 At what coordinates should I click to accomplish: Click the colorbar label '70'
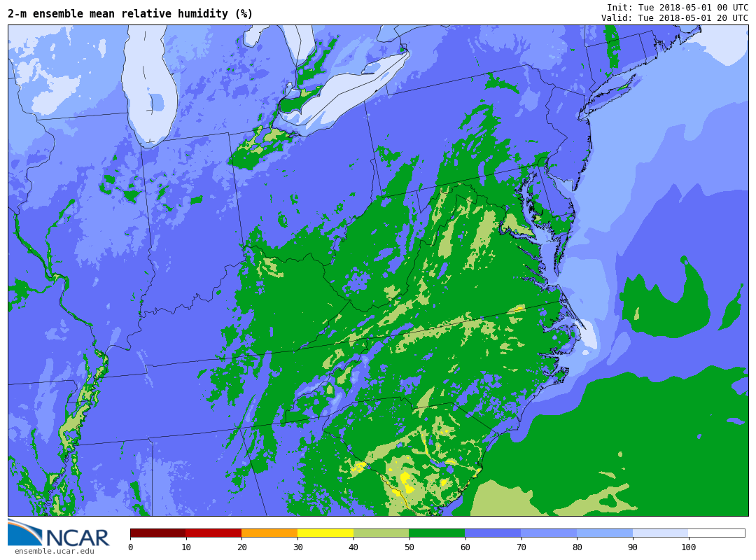point(521,547)
